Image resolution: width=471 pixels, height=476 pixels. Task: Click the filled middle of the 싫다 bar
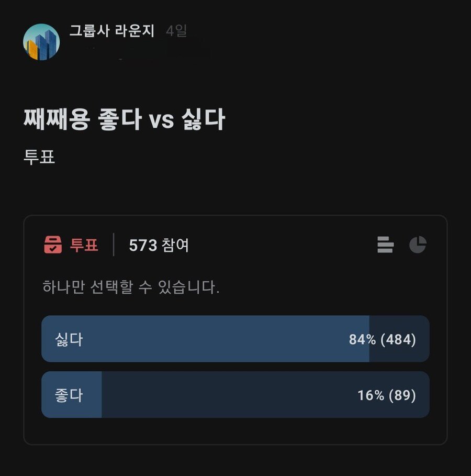(209, 339)
